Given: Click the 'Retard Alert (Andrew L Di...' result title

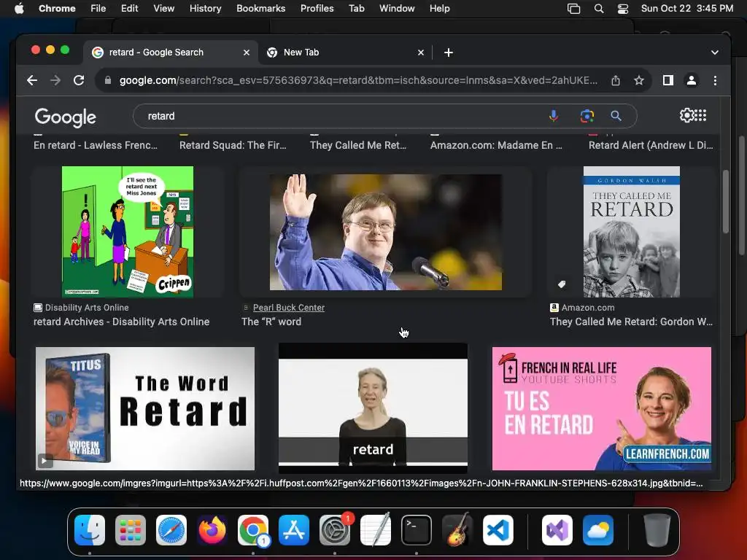Looking at the screenshot, I should [x=651, y=145].
